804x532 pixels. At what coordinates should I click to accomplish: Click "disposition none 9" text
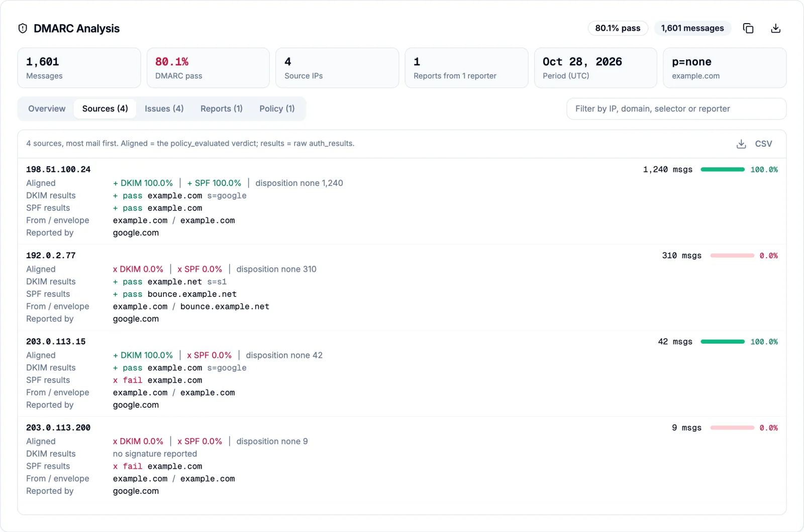(x=272, y=442)
